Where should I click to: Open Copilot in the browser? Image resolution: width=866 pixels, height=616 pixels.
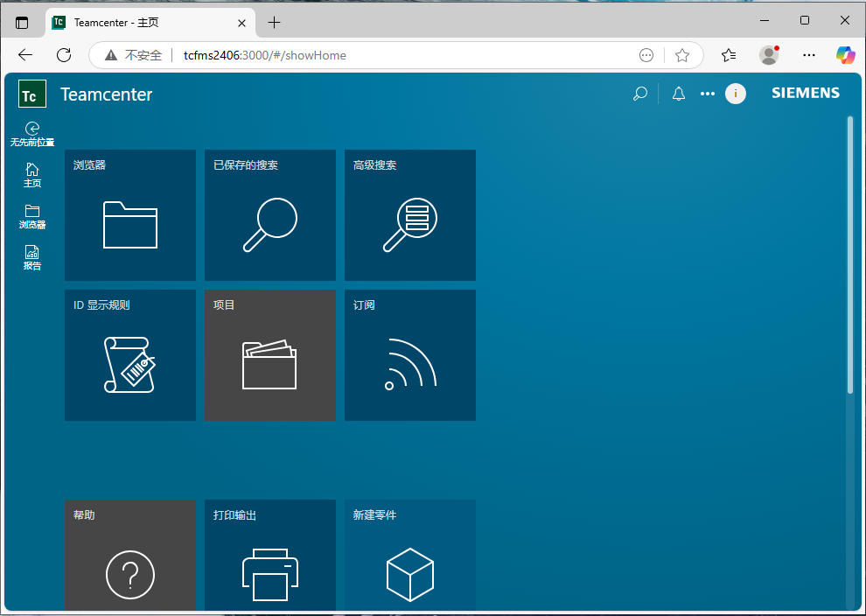point(846,55)
